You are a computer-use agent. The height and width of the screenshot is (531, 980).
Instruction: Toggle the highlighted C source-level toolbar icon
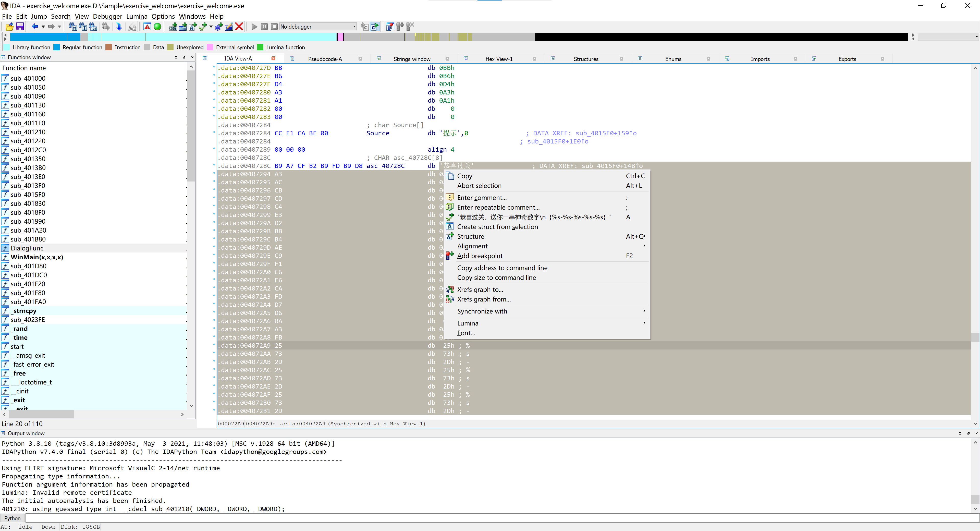click(x=375, y=26)
